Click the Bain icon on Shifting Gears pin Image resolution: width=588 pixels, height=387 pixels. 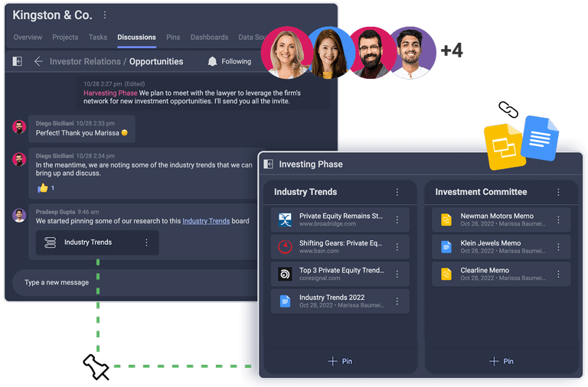coord(285,247)
